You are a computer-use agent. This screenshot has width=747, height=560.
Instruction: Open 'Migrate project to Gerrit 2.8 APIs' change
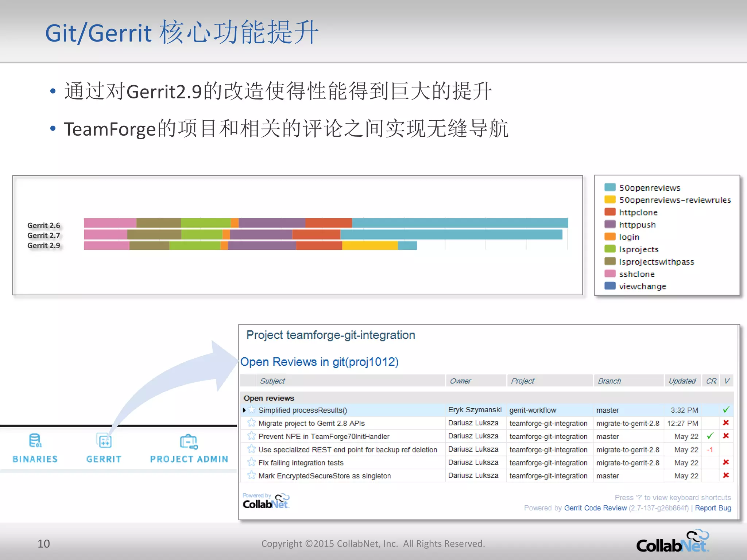pyautogui.click(x=311, y=423)
